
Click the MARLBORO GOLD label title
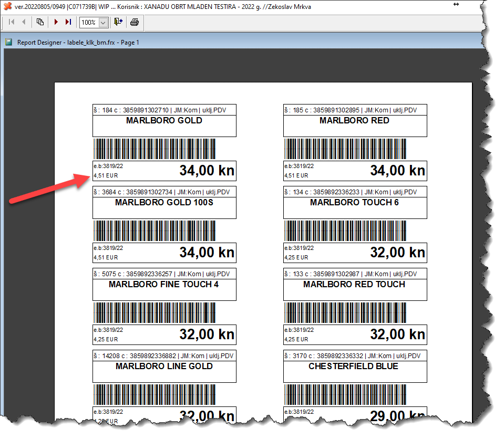164,121
